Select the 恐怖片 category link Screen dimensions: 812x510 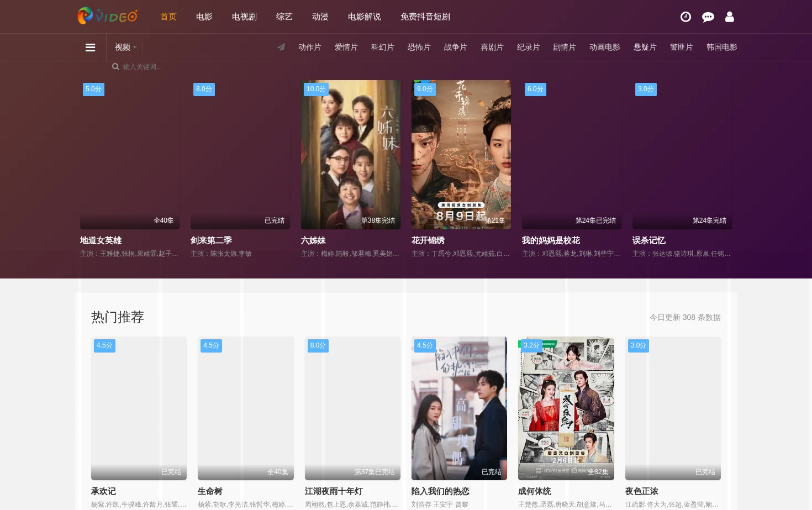tap(419, 48)
